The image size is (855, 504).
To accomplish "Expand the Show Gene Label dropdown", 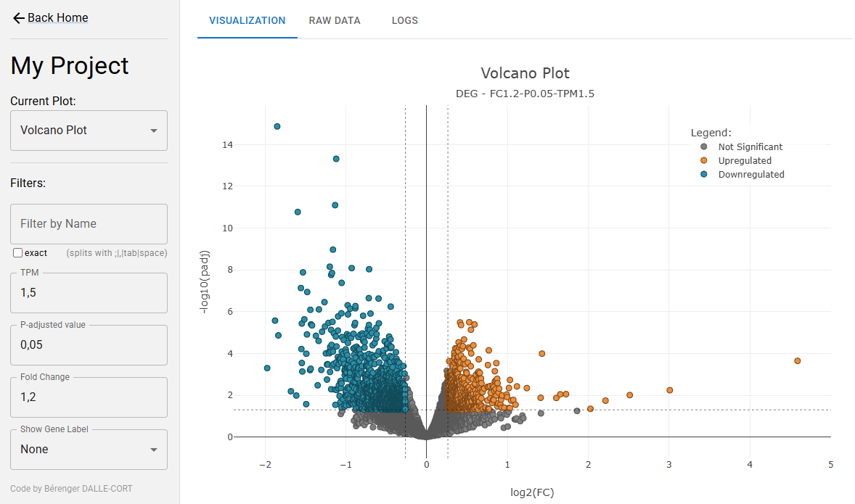I will [89, 450].
